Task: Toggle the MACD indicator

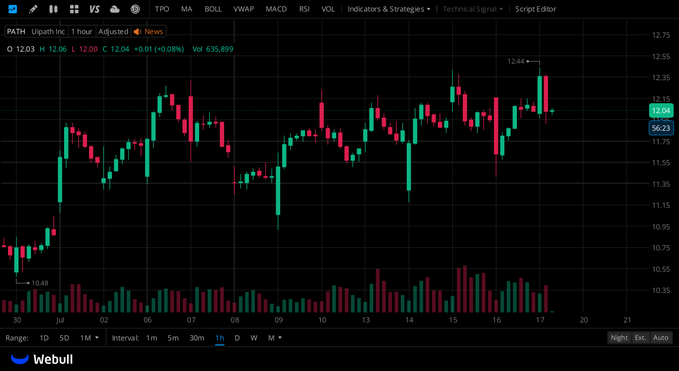Action: point(276,9)
